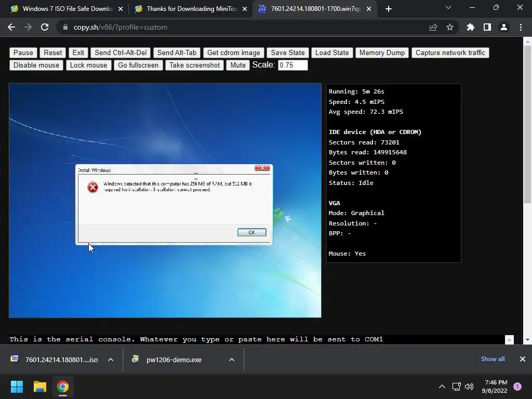532x399 pixels.
Task: Open the extensions puzzle icon
Action: tap(471, 27)
